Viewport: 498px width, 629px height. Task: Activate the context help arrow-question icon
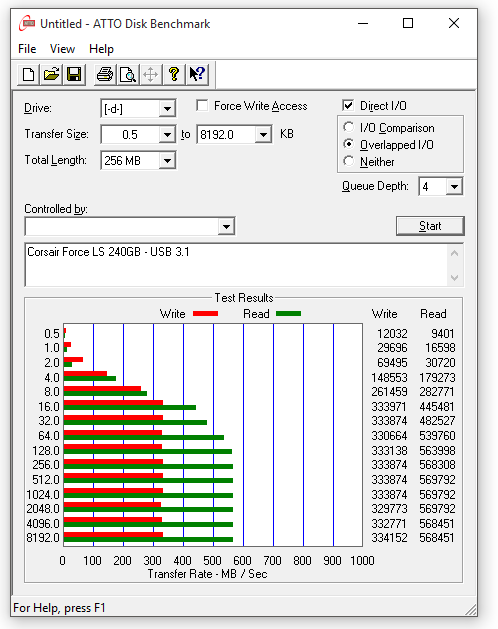197,74
